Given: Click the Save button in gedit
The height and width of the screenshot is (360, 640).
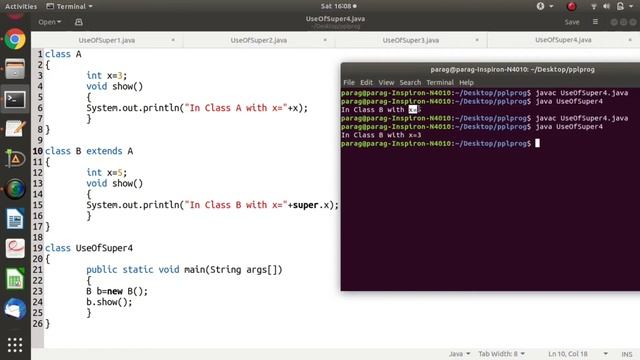Looking at the screenshot, I should (572, 22).
